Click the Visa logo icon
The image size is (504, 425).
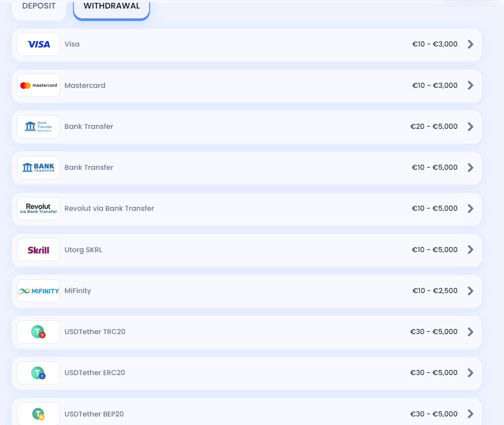(38, 44)
